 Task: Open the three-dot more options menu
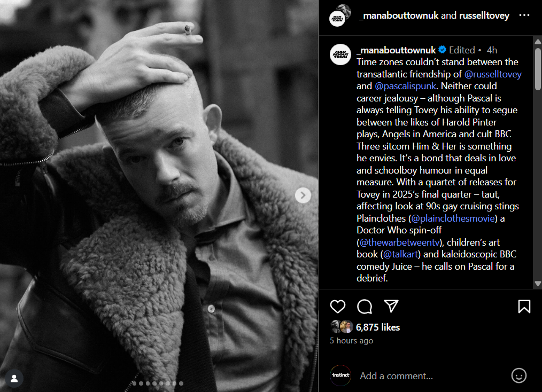(x=524, y=15)
